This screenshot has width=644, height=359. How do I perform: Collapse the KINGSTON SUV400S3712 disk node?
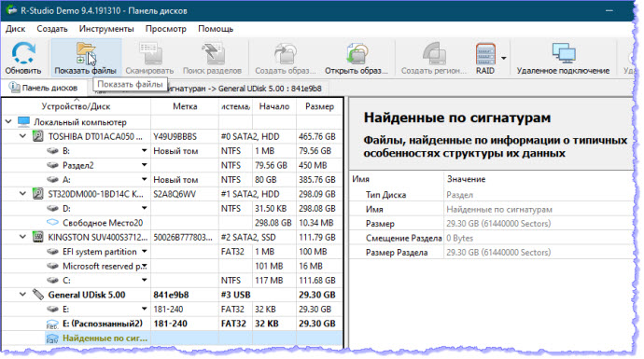point(23,237)
